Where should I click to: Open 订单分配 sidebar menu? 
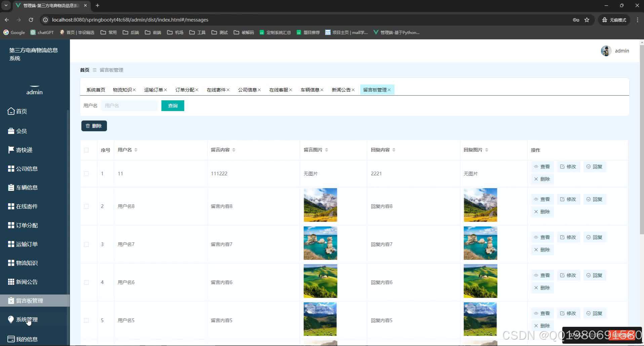[23, 225]
